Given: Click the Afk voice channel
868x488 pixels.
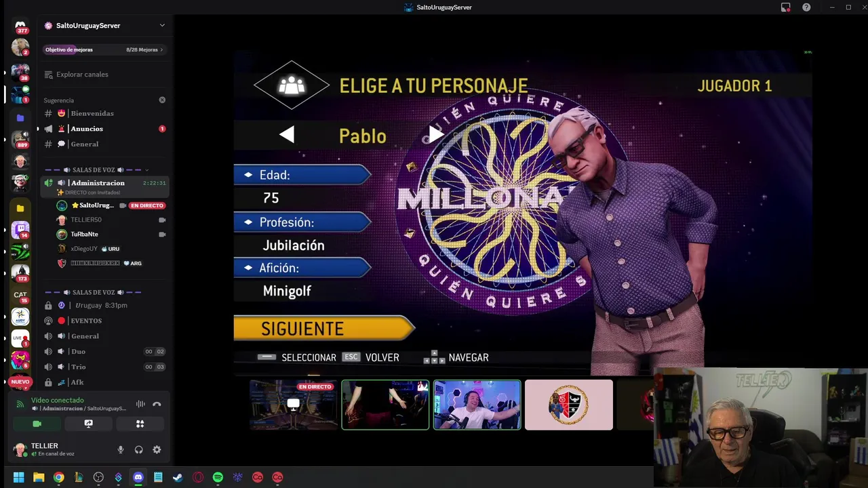Looking at the screenshot, I should (x=104, y=382).
